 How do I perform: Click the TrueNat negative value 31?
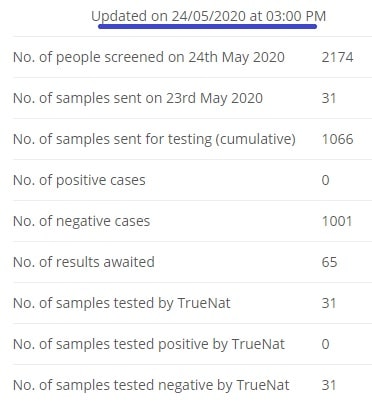(x=329, y=385)
